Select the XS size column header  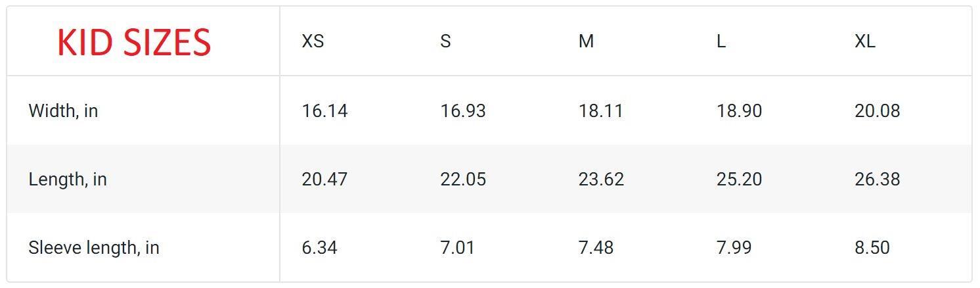click(x=313, y=41)
